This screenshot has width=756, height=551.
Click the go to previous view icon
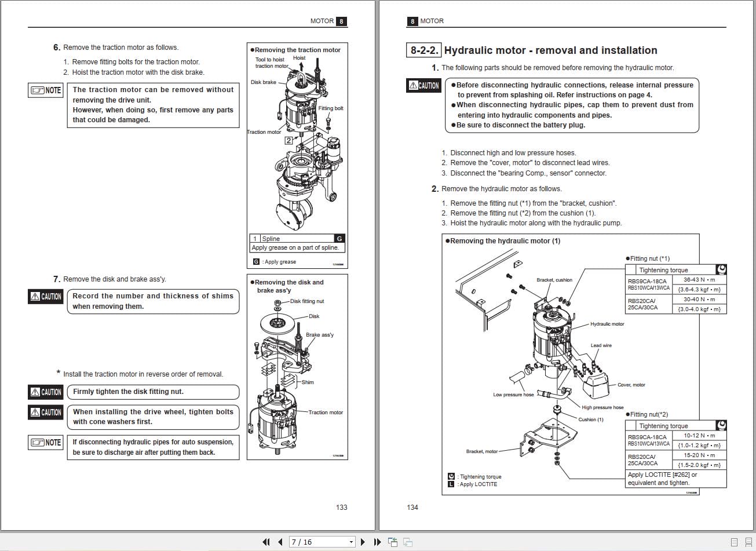(x=393, y=542)
